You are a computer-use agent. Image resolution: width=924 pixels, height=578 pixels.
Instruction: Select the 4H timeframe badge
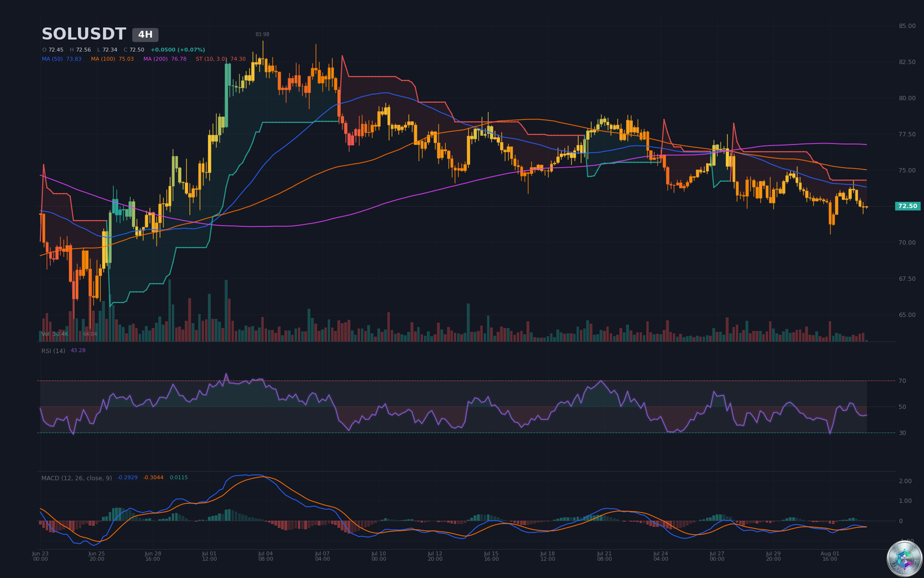(146, 35)
